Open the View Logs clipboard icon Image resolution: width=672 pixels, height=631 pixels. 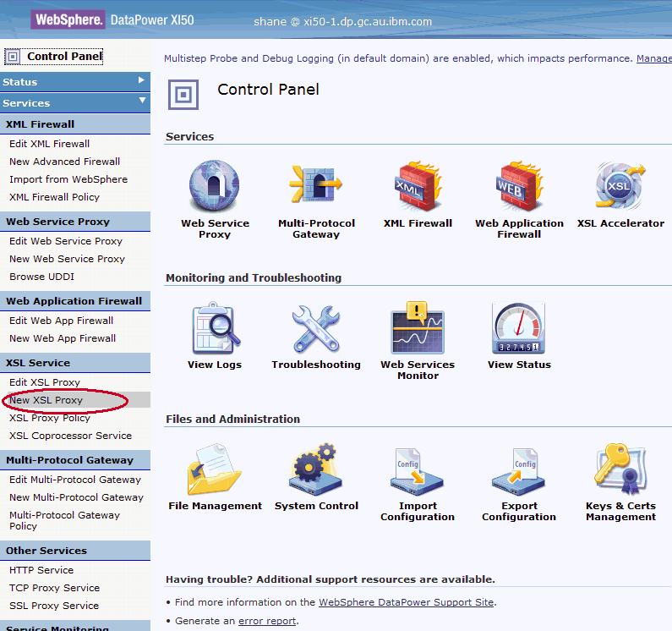(x=216, y=328)
